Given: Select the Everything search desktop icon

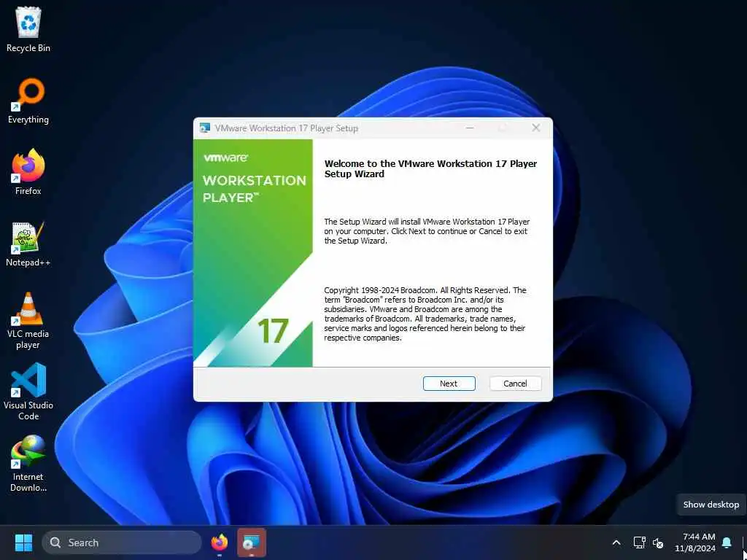Looking at the screenshot, I should coord(28,101).
